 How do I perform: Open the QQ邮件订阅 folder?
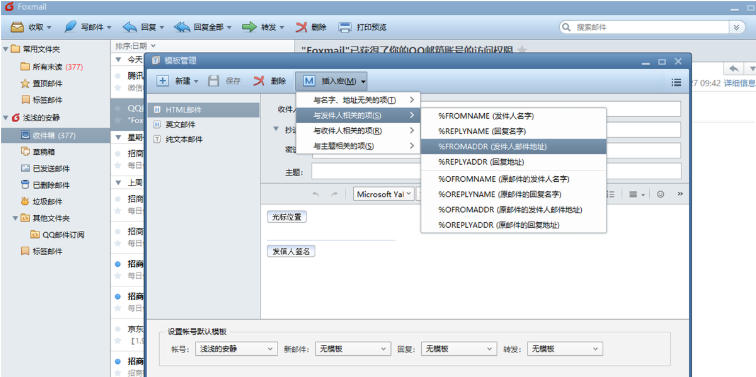(x=57, y=235)
